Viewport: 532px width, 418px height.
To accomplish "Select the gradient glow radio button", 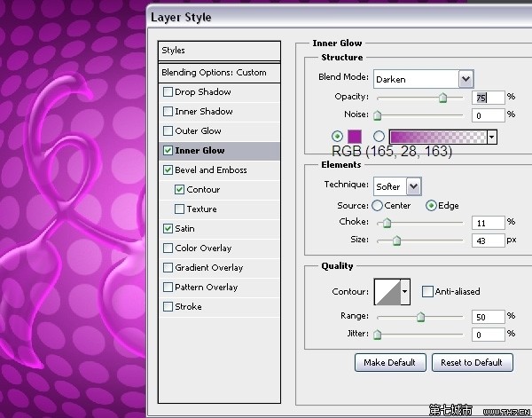I will click(x=379, y=136).
